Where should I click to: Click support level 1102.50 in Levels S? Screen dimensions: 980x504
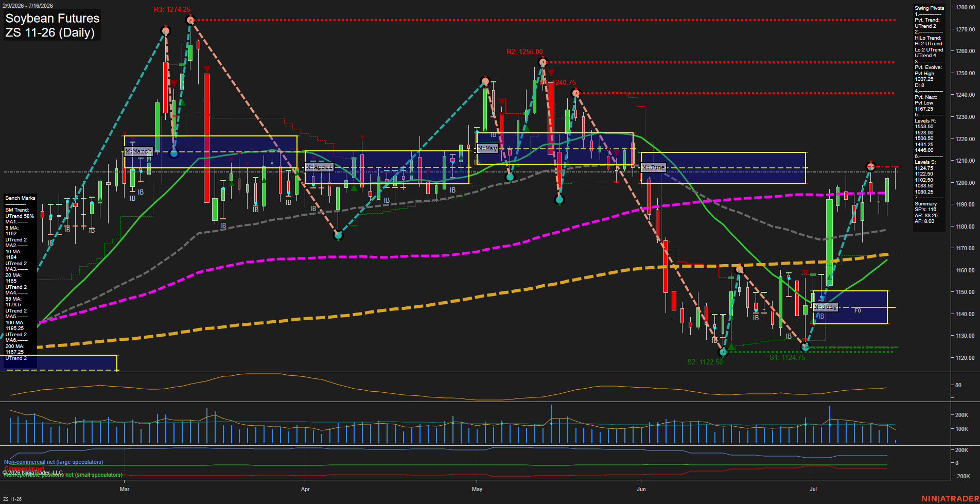pyautogui.click(x=924, y=180)
